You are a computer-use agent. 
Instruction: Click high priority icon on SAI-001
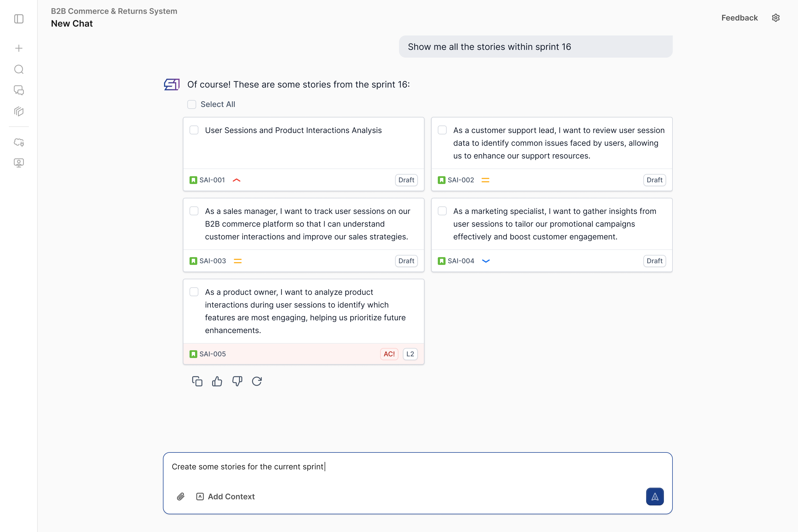coord(236,180)
